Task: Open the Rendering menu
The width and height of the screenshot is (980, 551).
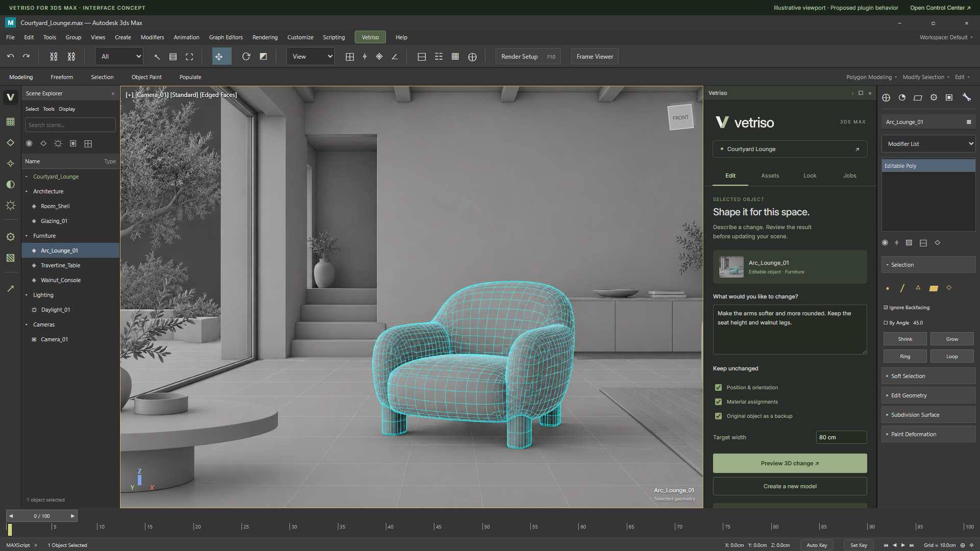Action: click(265, 37)
